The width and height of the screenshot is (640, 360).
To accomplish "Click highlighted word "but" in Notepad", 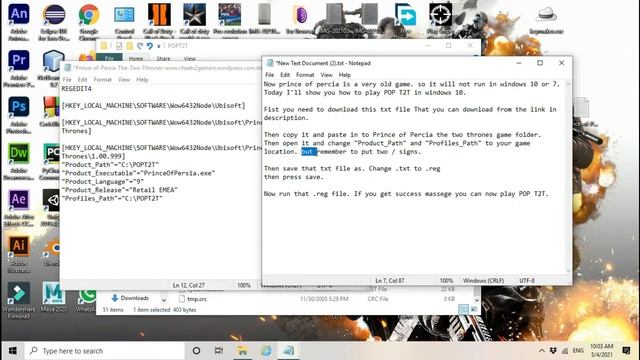I will pyautogui.click(x=309, y=151).
